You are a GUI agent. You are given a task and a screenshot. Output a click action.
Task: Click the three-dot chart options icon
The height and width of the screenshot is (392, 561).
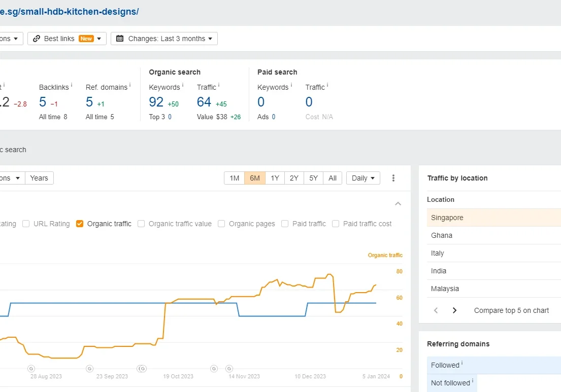point(393,178)
